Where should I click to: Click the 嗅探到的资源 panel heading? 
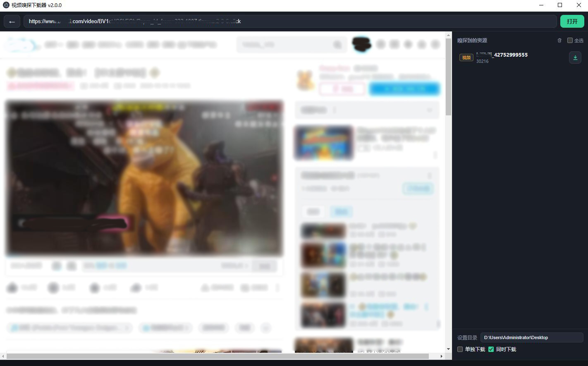coord(472,41)
